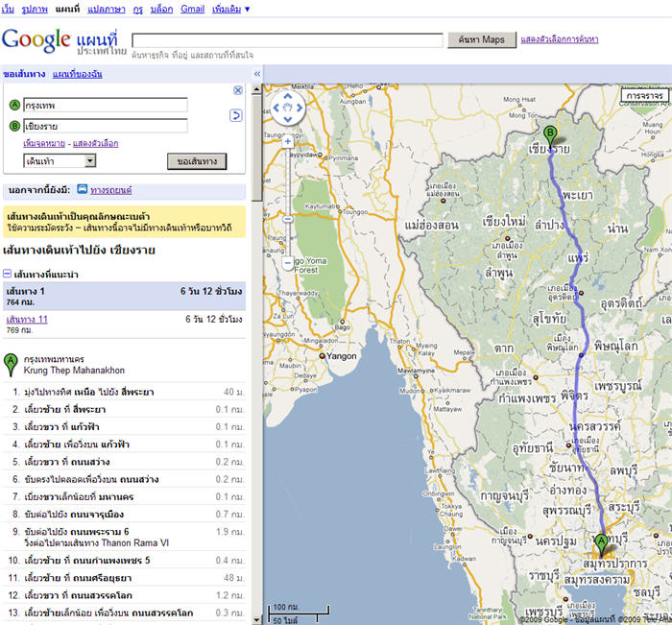Screen dimensions: 672x625
Task: Click hand icon in center of pan control
Action: tap(288, 108)
